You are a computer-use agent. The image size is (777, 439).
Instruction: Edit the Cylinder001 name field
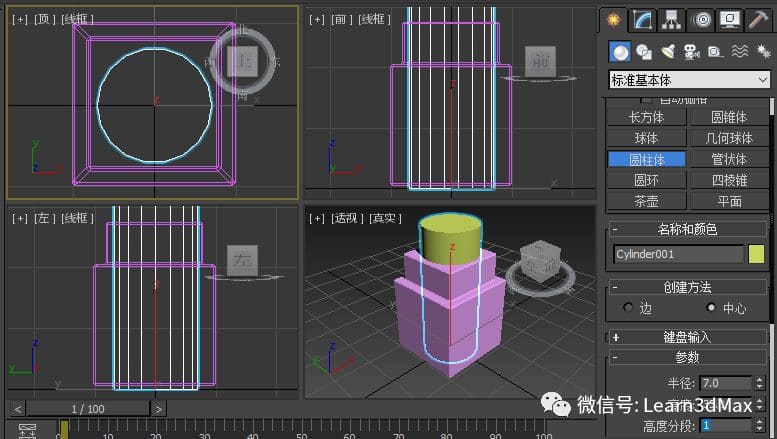pos(679,254)
